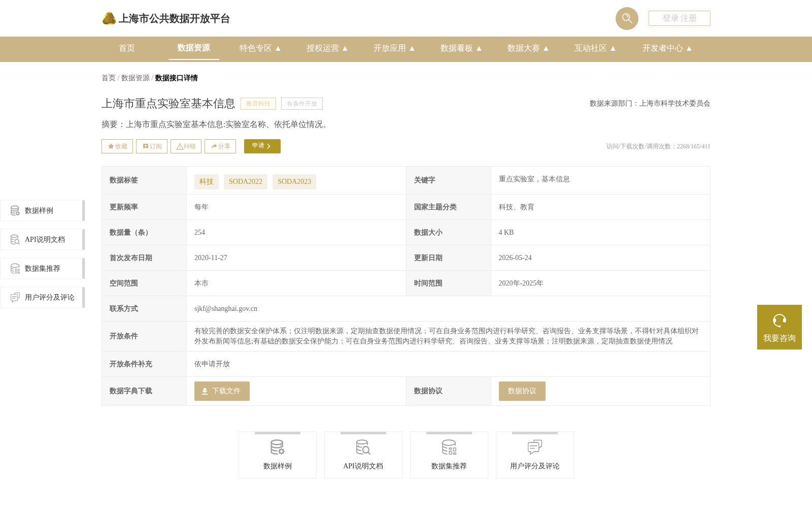Expand the 数据看板 menu
This screenshot has height=508, width=812.
coord(461,48)
